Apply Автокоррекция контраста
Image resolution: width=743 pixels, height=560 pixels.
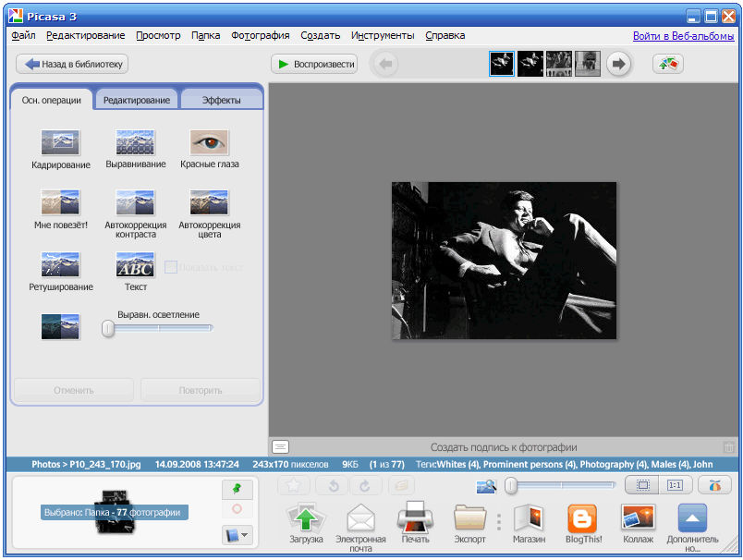(x=135, y=203)
